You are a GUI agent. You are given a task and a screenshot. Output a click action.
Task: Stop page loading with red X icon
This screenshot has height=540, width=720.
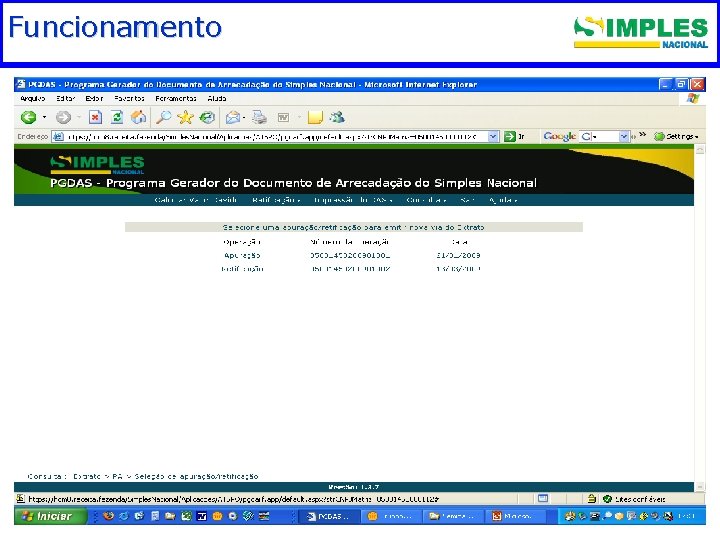[x=95, y=118]
